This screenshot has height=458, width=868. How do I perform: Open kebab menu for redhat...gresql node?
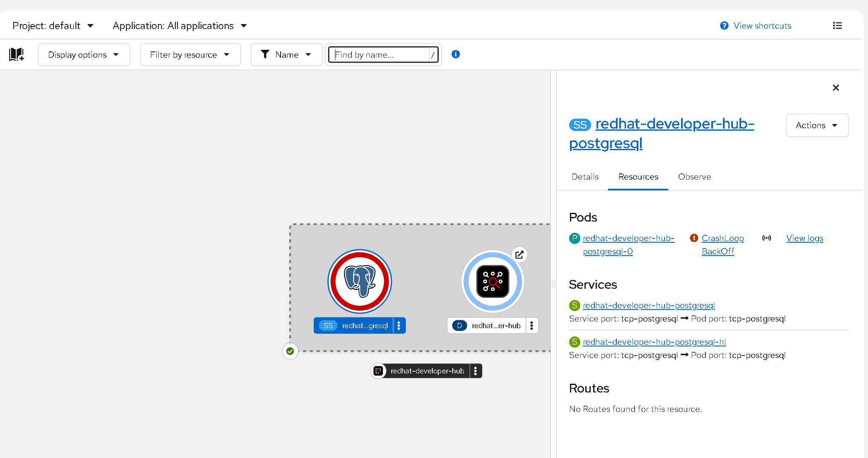click(399, 326)
